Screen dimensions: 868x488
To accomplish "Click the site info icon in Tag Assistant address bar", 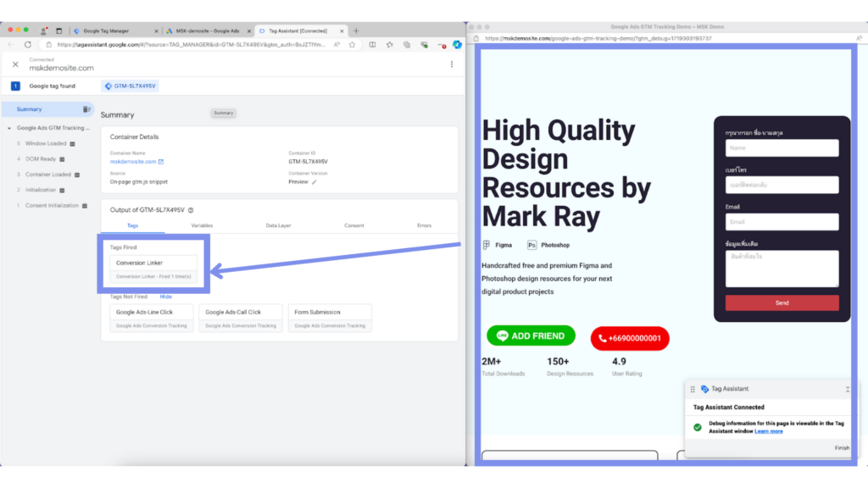I will (x=48, y=45).
